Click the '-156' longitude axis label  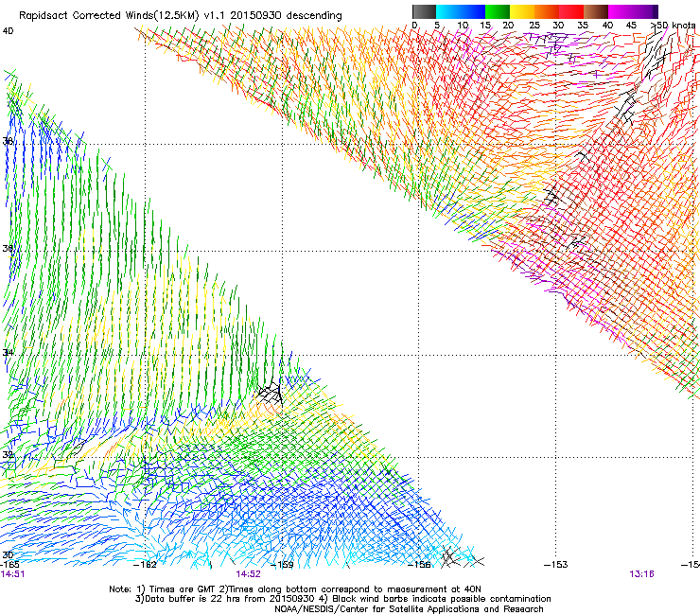pyautogui.click(x=419, y=565)
